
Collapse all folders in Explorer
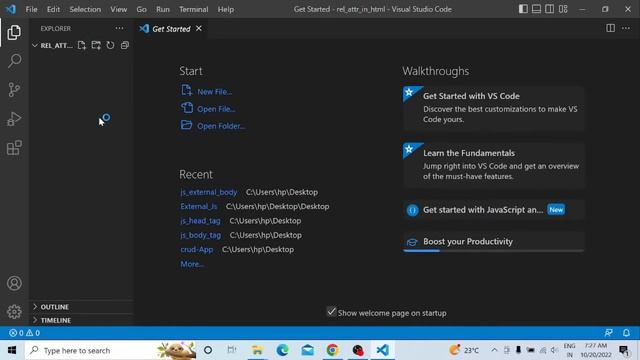(124, 45)
